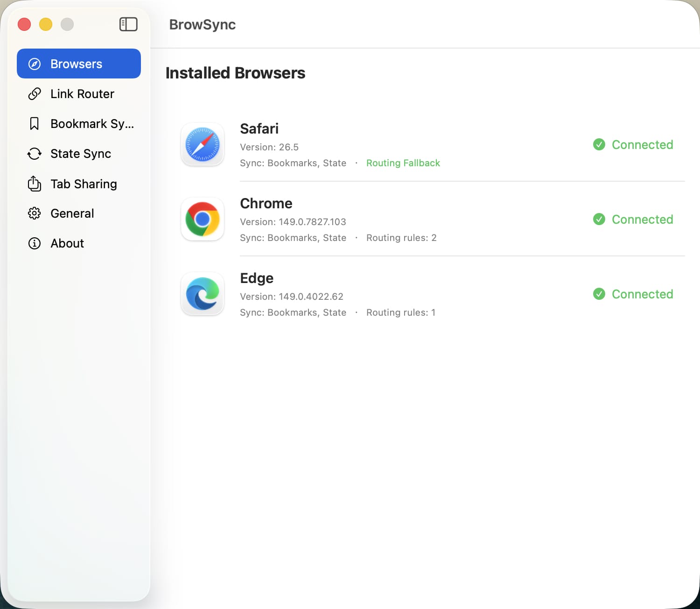Image resolution: width=700 pixels, height=609 pixels.
Task: Open General settings section
Action: coord(79,213)
